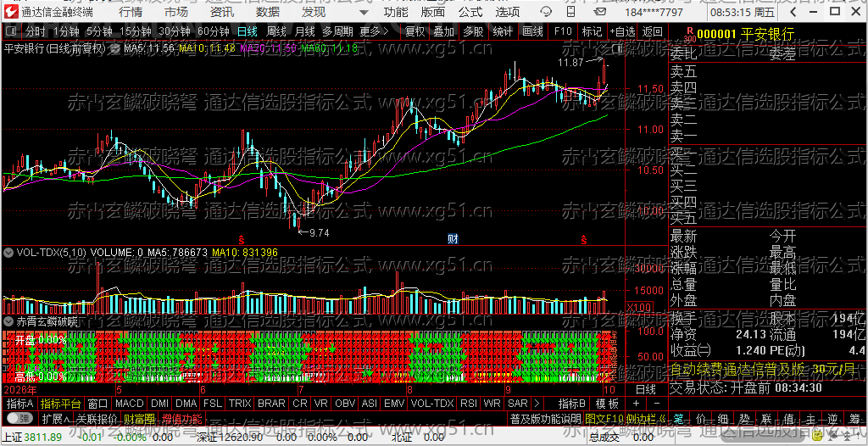Open the 选项 menu
The image size is (868, 446).
point(508,12)
